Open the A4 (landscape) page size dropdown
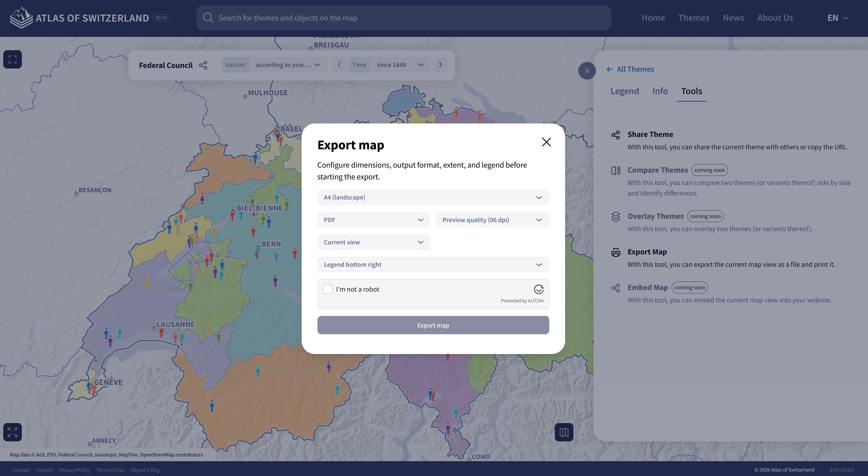The height and width of the screenshot is (476, 868). tap(433, 197)
